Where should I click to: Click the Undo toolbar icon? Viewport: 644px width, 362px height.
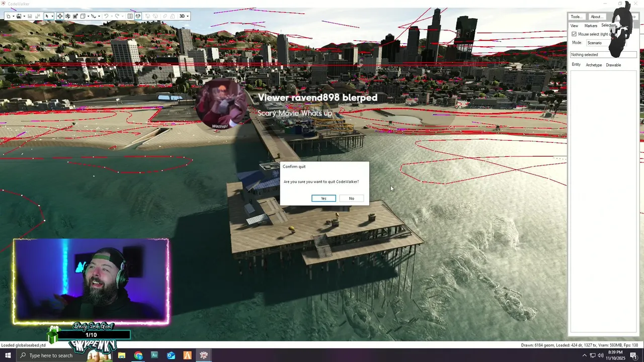click(106, 16)
